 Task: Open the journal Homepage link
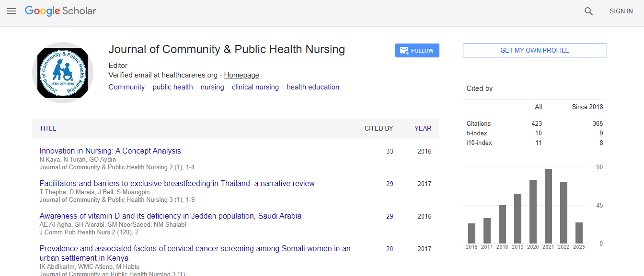pyautogui.click(x=241, y=75)
